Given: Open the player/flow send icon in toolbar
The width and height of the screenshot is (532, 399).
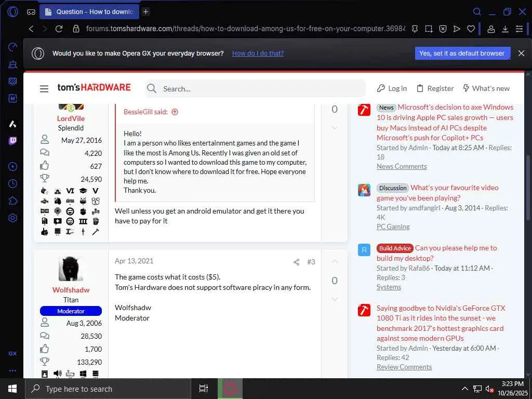Looking at the screenshot, I should 457,29.
